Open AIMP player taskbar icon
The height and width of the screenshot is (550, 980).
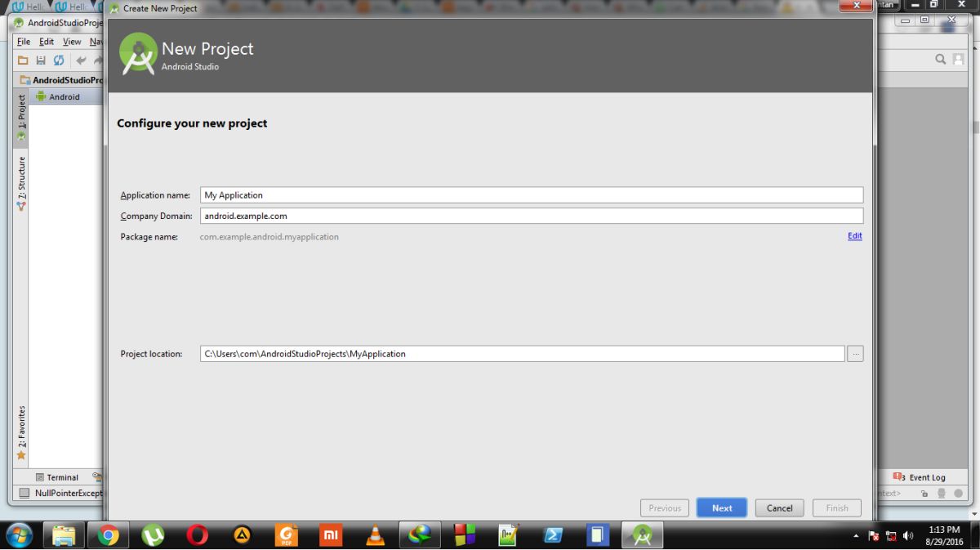pyautogui.click(x=242, y=535)
